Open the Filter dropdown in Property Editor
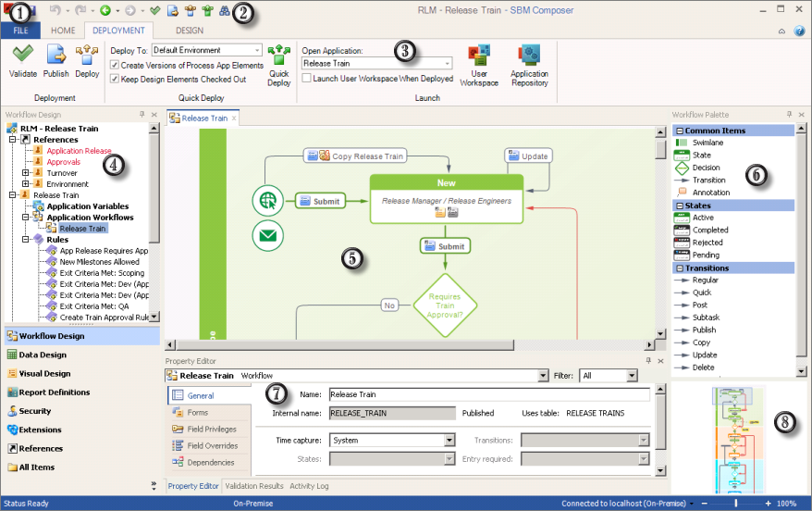 [x=632, y=375]
